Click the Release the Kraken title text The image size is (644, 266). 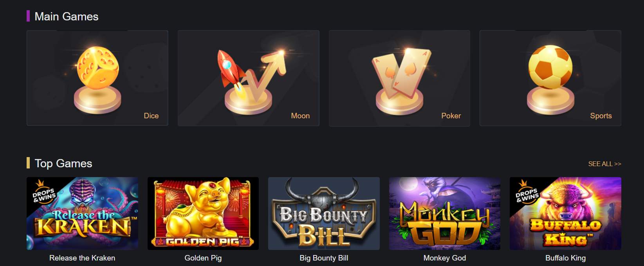[82, 258]
